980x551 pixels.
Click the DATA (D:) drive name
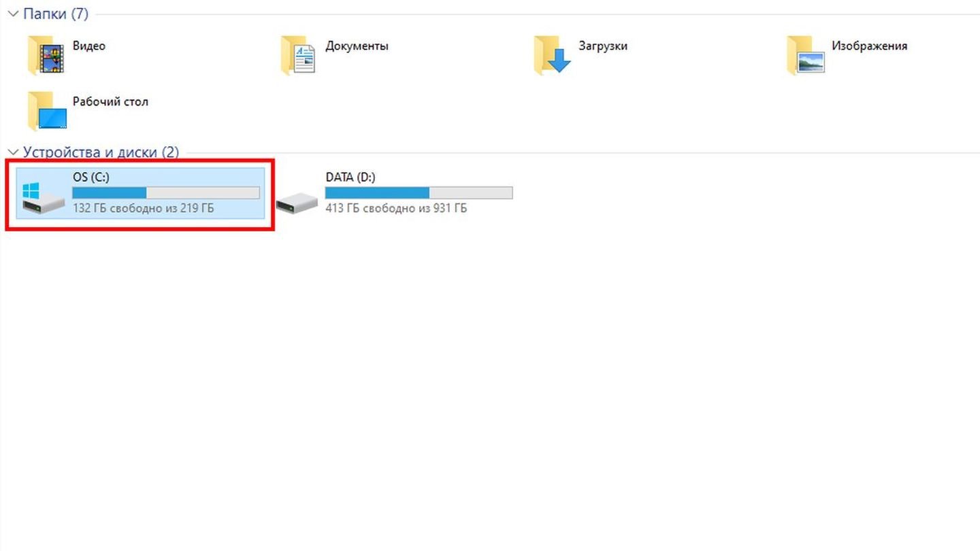coord(350,177)
